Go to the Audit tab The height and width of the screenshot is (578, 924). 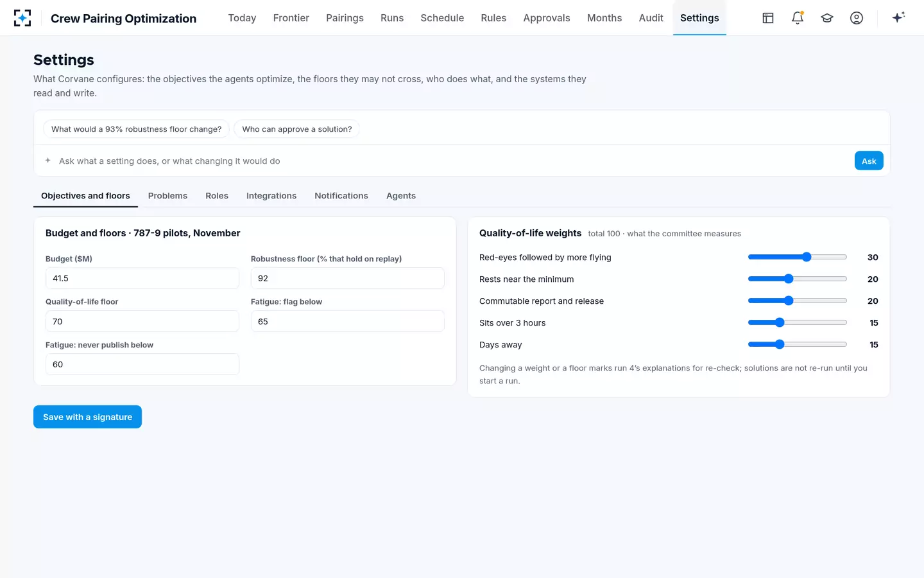point(651,18)
